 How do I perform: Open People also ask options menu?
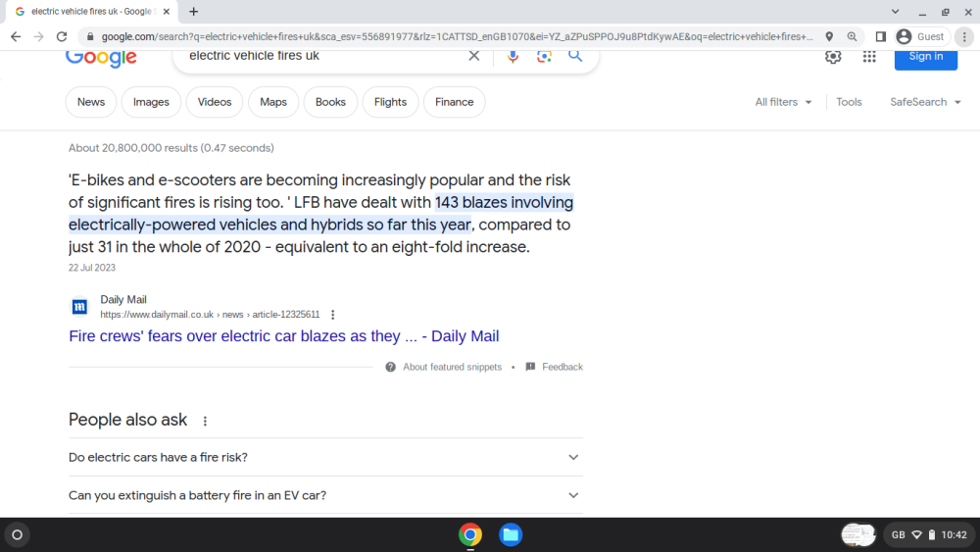pyautogui.click(x=205, y=421)
